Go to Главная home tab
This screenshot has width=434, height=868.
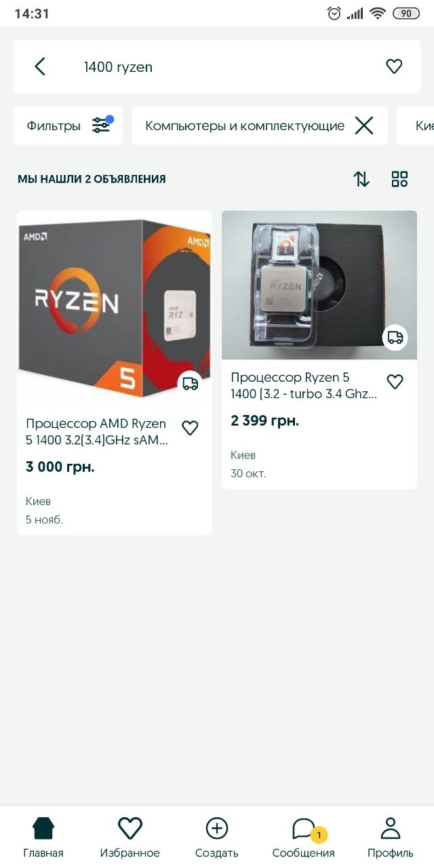pyautogui.click(x=43, y=837)
